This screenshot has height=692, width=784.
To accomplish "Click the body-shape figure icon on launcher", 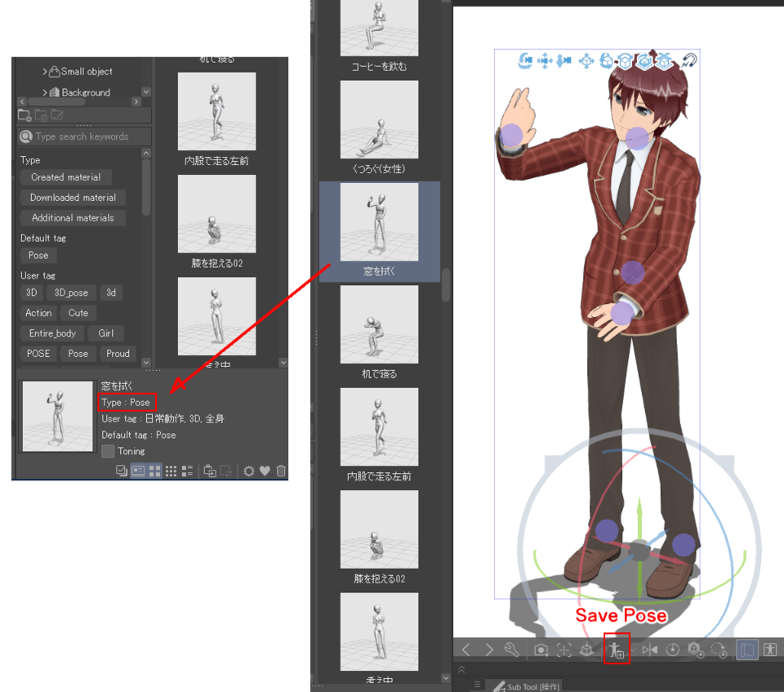I will (770, 650).
